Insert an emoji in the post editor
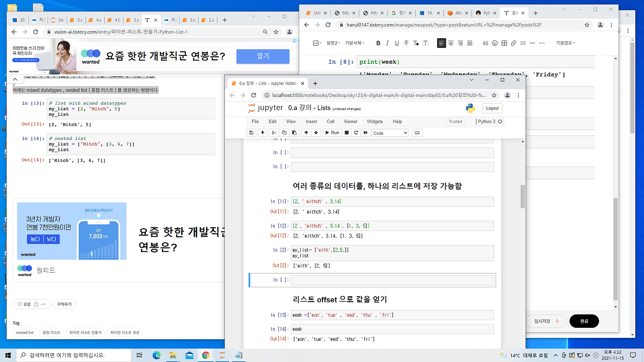 click(495, 43)
